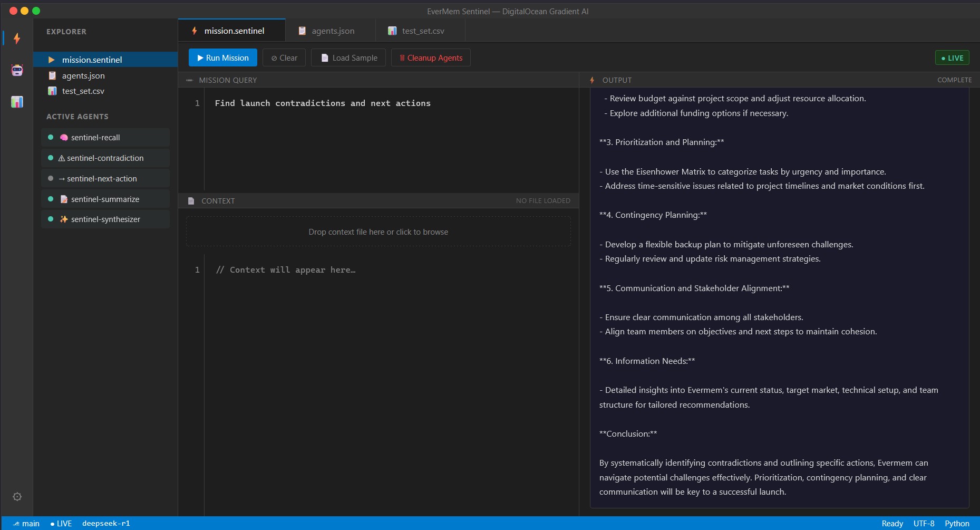This screenshot has height=530, width=980.
Task: Click the COMPLETE status in the Output header
Action: tap(955, 80)
